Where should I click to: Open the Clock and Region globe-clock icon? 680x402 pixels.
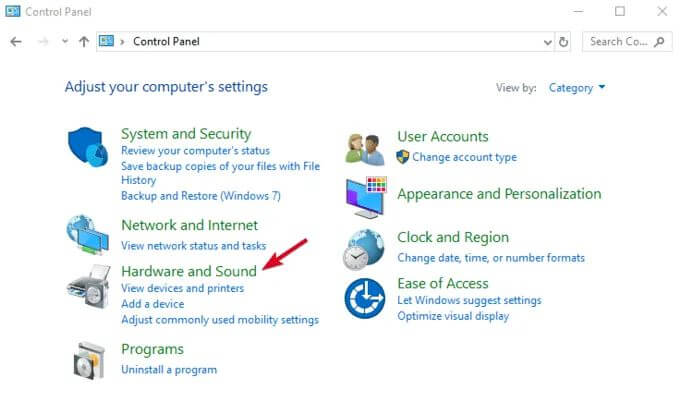[x=364, y=249]
